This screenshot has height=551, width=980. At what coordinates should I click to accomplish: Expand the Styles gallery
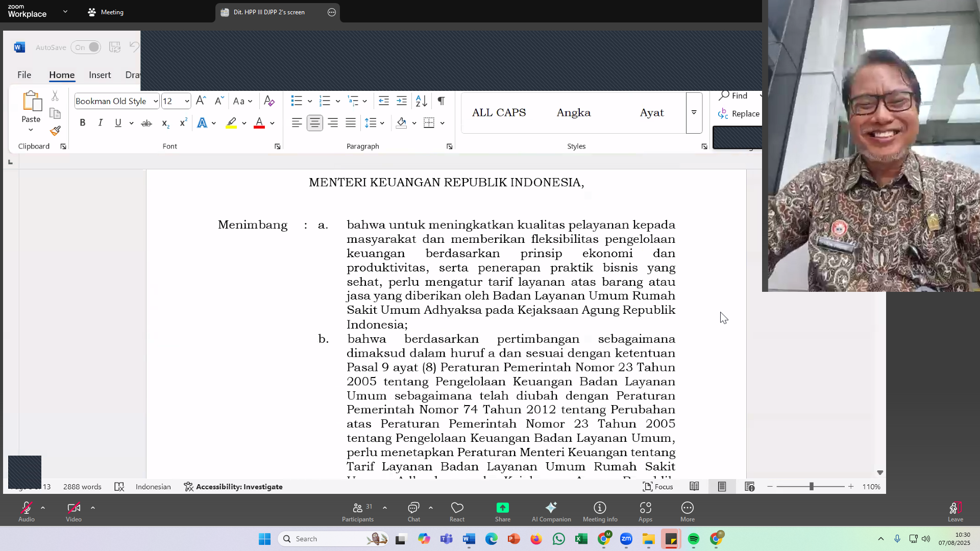coord(694,113)
